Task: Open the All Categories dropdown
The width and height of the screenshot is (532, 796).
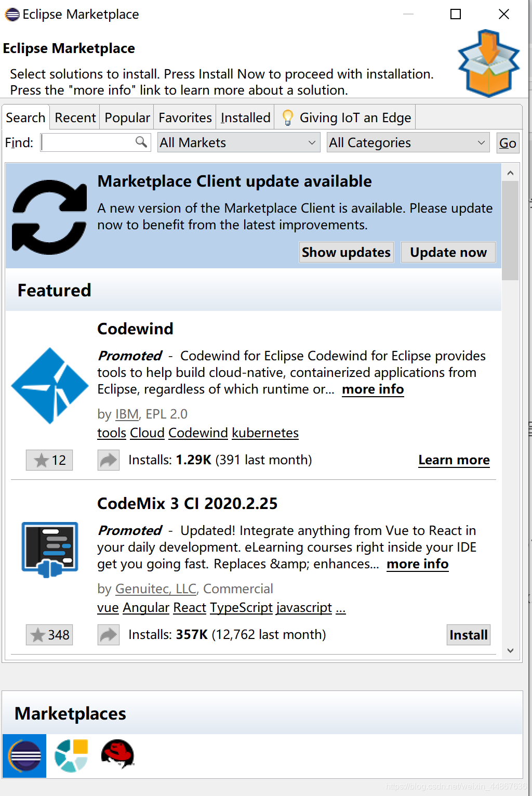Action: (408, 142)
